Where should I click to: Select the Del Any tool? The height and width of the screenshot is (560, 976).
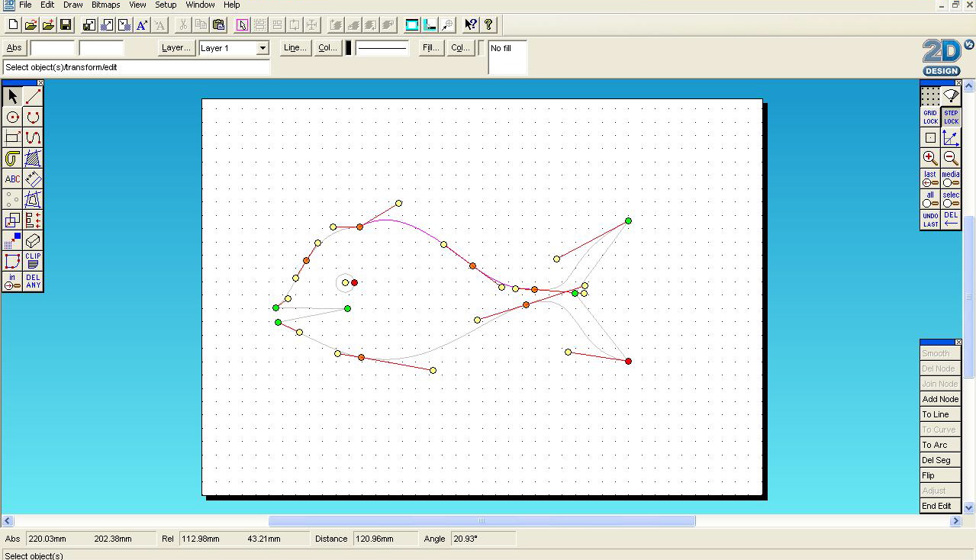tap(32, 282)
